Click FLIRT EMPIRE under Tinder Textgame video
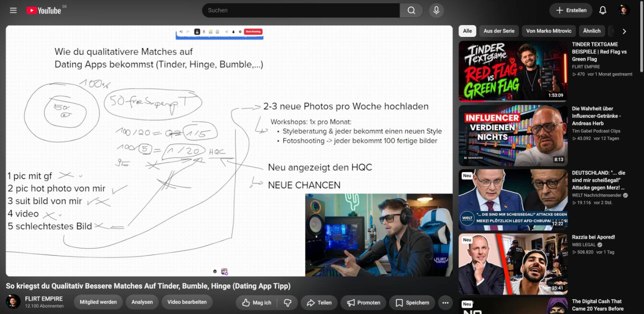Image resolution: width=644 pixels, height=314 pixels. coord(586,66)
